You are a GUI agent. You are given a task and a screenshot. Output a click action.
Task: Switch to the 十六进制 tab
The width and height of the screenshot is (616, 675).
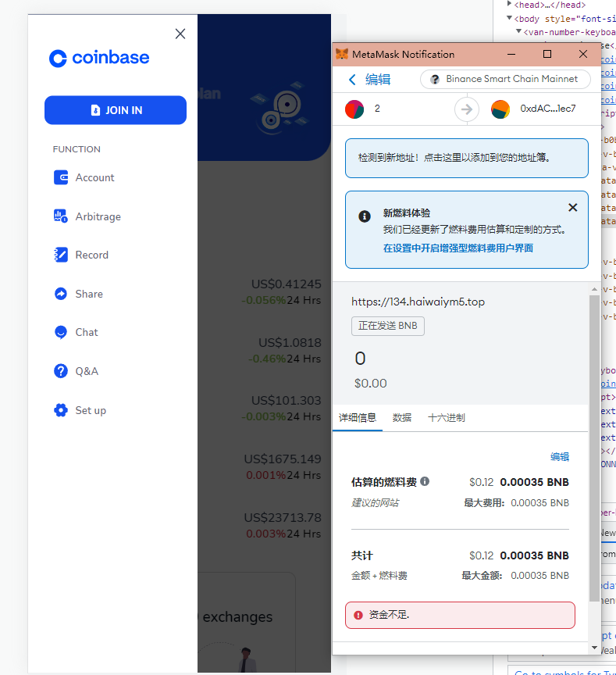446,418
